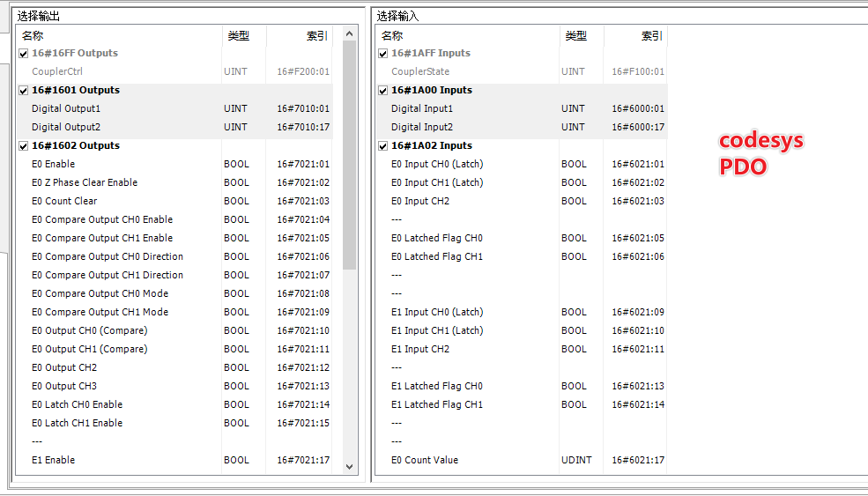Click index value 16#F100:01
Viewport: 868px width, 496px height.
click(x=638, y=71)
